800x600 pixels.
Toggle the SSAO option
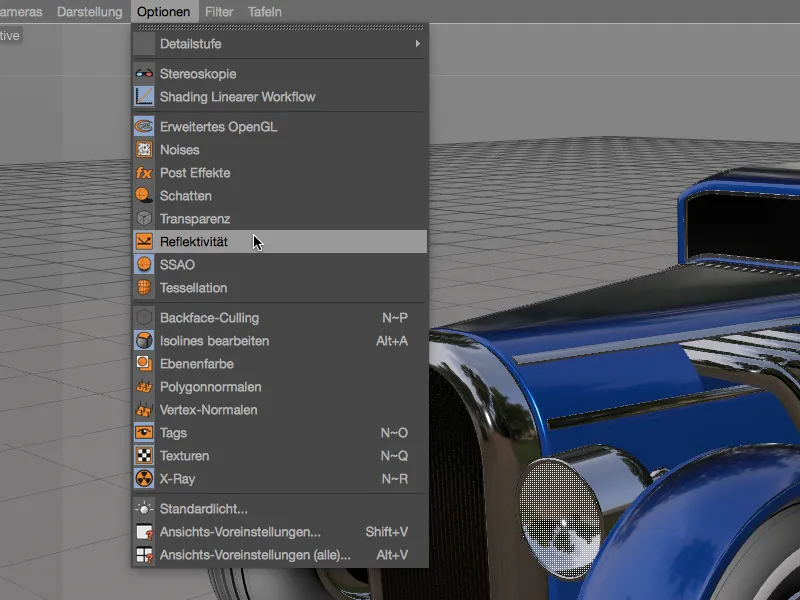click(280, 264)
